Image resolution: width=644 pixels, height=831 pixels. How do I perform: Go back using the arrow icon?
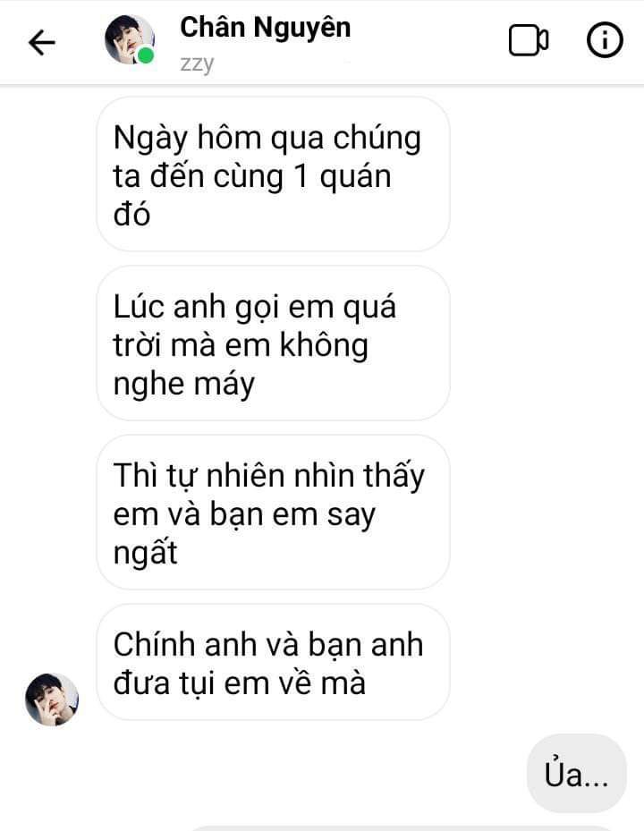point(42,42)
